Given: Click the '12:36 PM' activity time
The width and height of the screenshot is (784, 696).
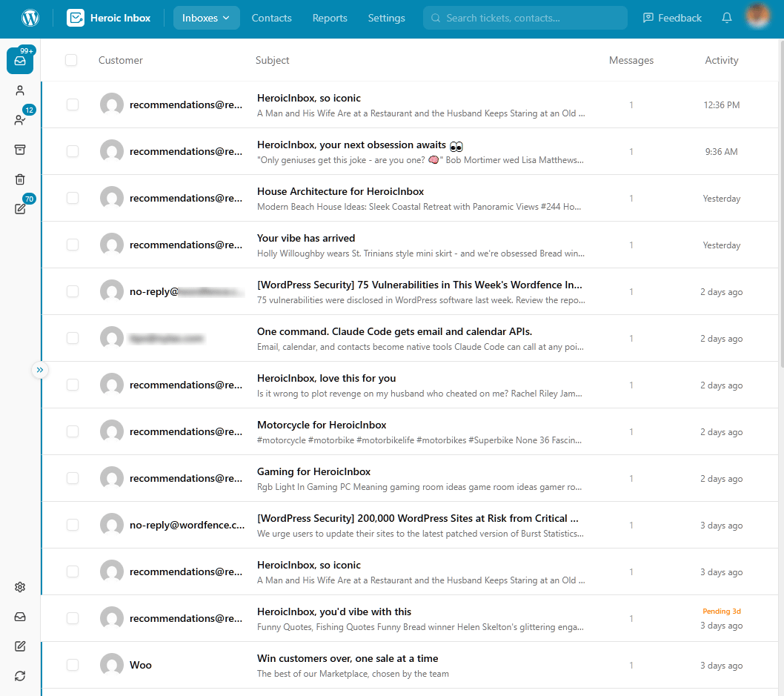Looking at the screenshot, I should [x=722, y=105].
